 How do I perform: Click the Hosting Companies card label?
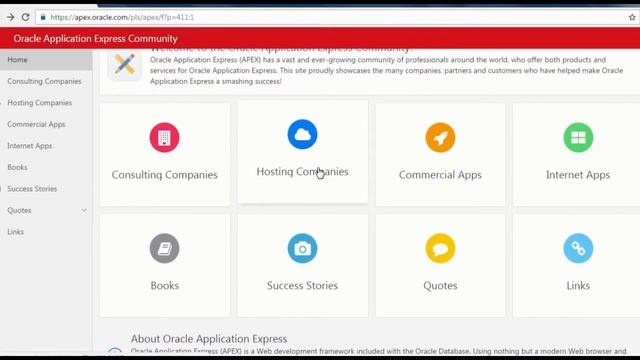[302, 171]
